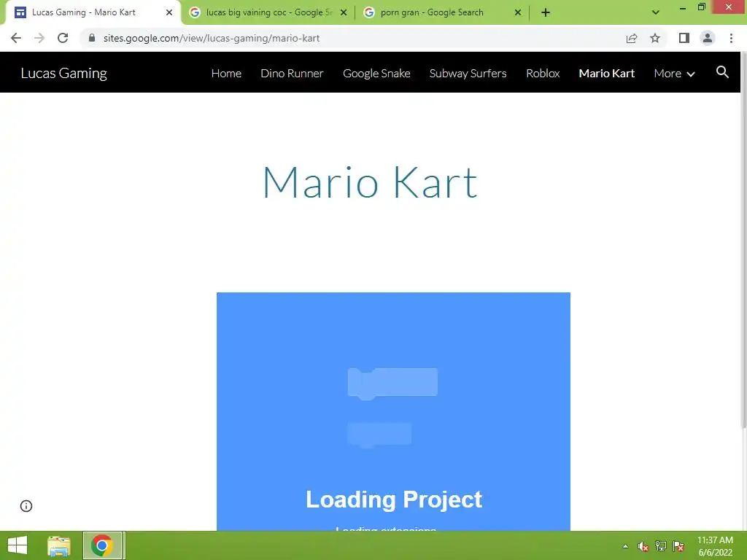This screenshot has height=560, width=747.
Task: Expand the More navigation dropdown
Action: [674, 74]
